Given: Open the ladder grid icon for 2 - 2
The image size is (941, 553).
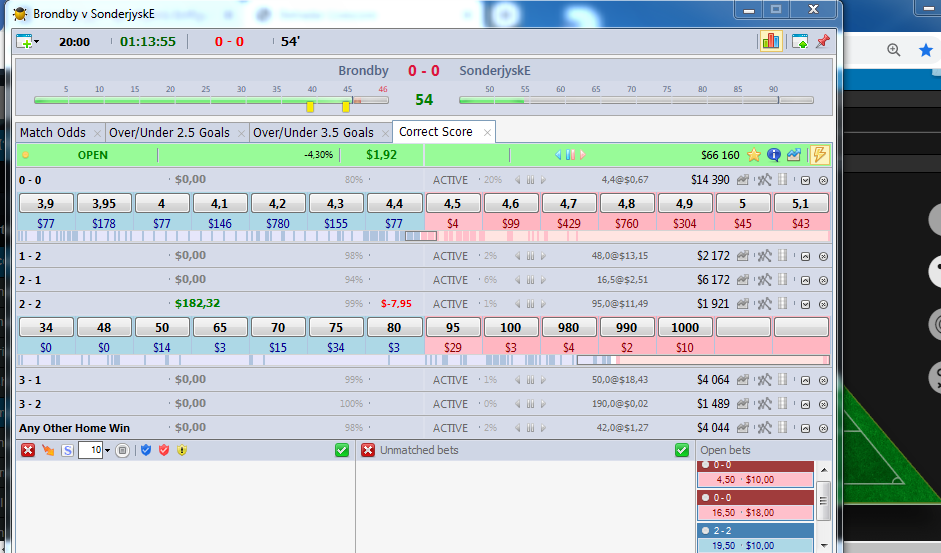Looking at the screenshot, I should pyautogui.click(x=783, y=304).
